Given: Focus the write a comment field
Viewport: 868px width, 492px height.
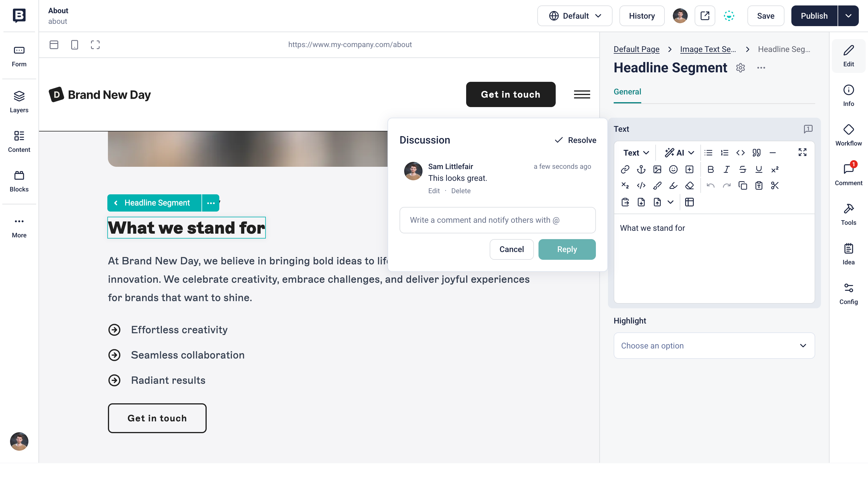Looking at the screenshot, I should click(x=497, y=220).
